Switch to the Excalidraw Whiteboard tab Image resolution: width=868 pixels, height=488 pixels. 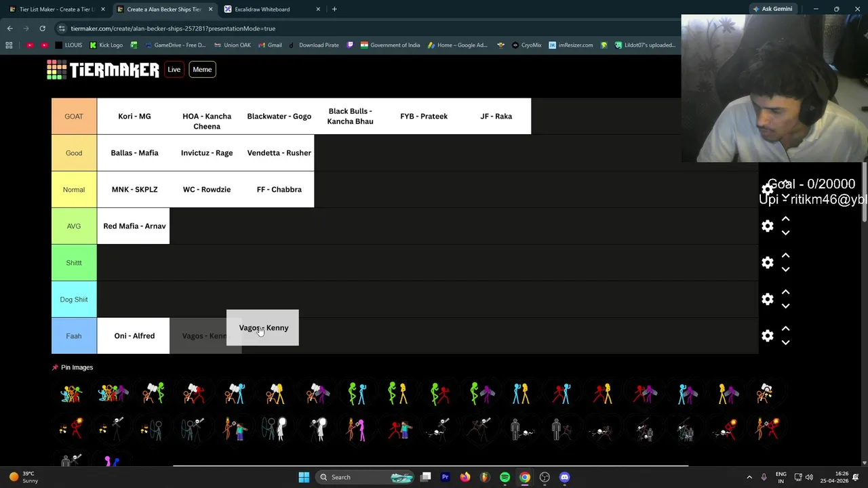[x=271, y=9]
